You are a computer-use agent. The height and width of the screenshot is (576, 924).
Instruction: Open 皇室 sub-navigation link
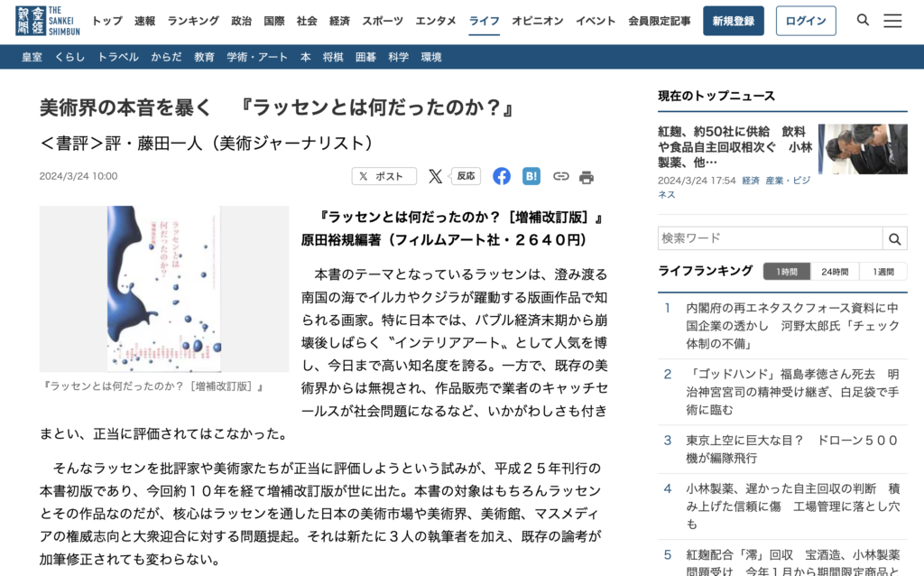pos(32,57)
